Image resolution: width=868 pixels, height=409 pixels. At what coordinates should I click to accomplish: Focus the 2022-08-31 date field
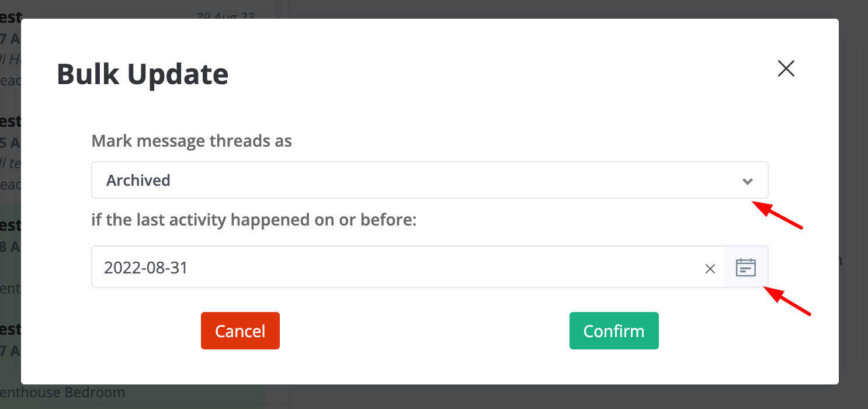point(397,268)
